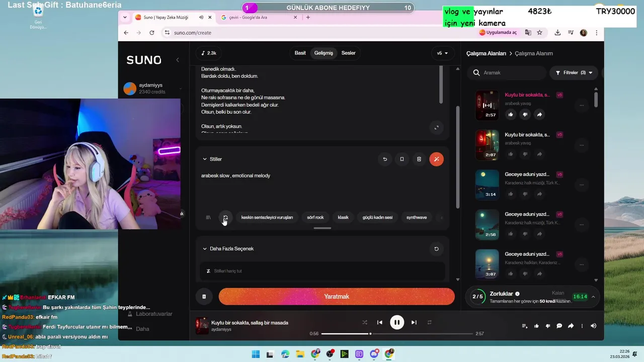Open the Çalışma Alanları breadcrumb link

(x=486, y=53)
